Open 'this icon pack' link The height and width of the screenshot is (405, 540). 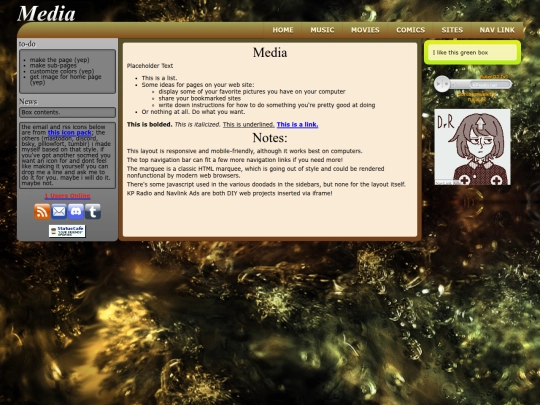pos(70,133)
